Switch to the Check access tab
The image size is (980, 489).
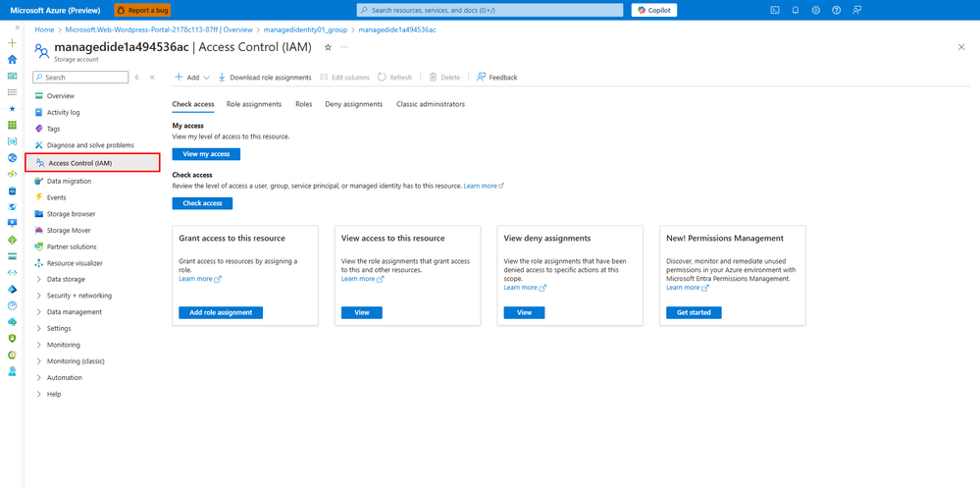coord(193,104)
